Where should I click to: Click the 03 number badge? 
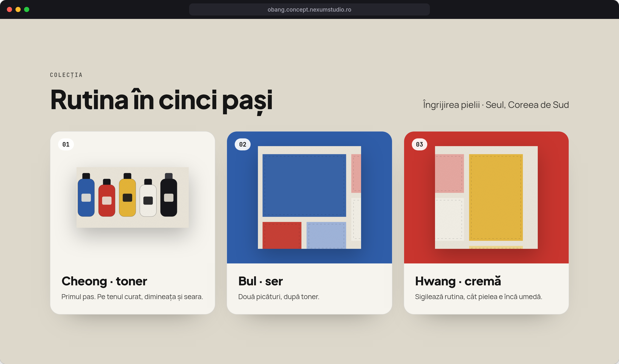click(420, 144)
